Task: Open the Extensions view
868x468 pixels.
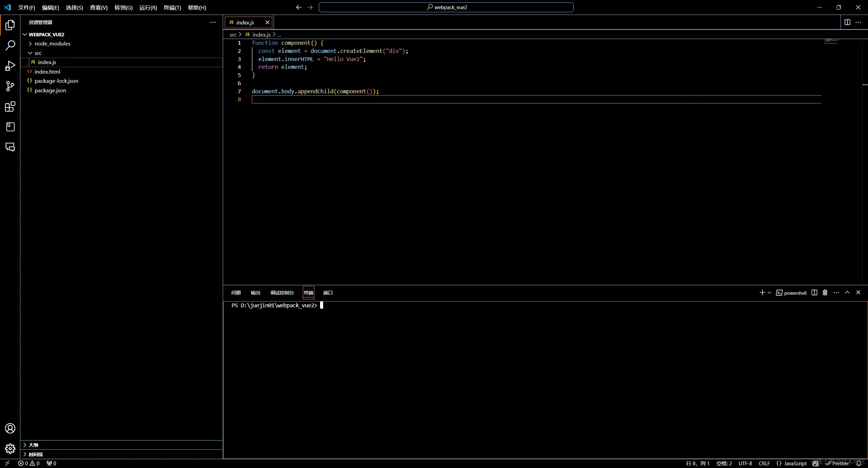Action: pyautogui.click(x=10, y=107)
